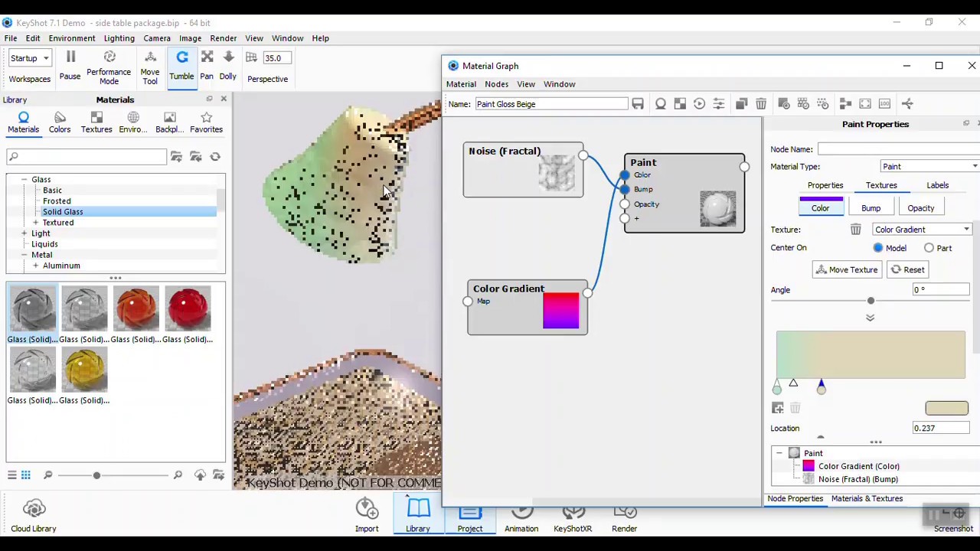The height and width of the screenshot is (551, 980).
Task: Save material to library icon beside name field
Action: [638, 104]
